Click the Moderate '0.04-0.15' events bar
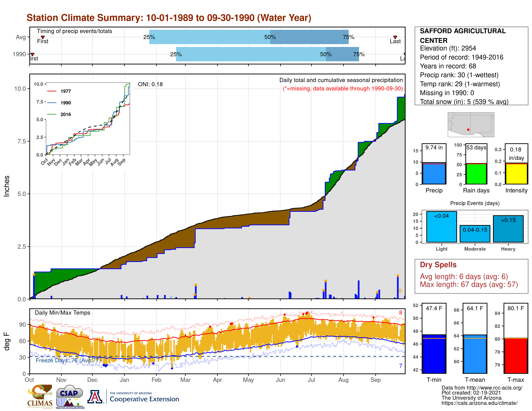This screenshot has width=532, height=411. (475, 234)
